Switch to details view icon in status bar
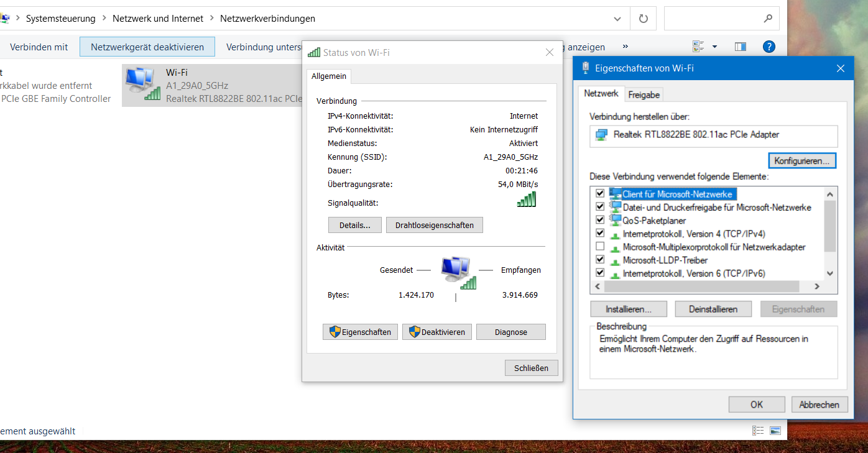Image resolution: width=868 pixels, height=453 pixels. point(758,431)
